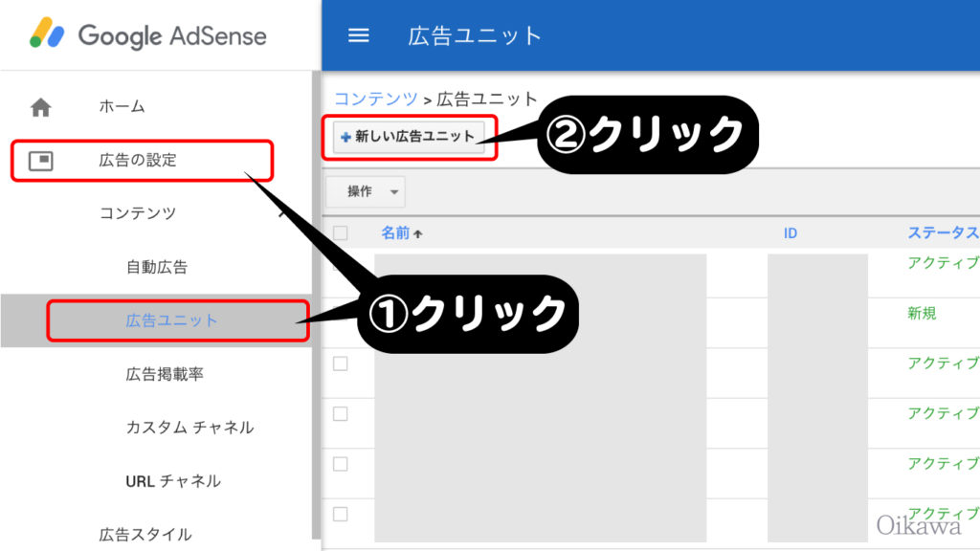The height and width of the screenshot is (551, 980).
Task: Click the コンテンツ breadcrumb link
Action: (375, 99)
